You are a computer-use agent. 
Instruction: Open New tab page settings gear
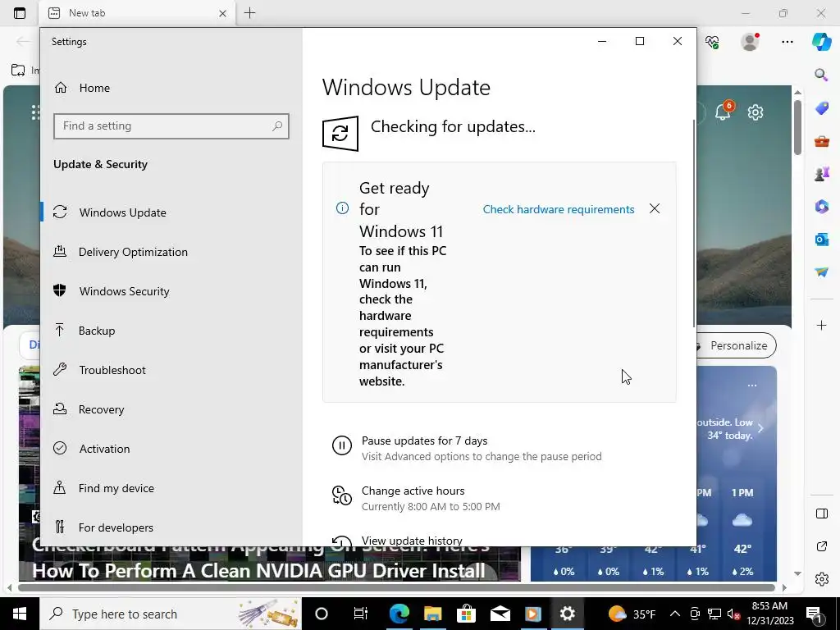[x=756, y=112]
